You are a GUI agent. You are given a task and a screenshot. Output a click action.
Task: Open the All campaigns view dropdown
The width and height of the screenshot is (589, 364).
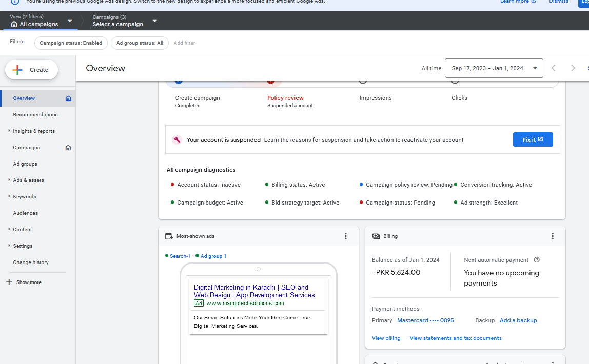coord(69,21)
